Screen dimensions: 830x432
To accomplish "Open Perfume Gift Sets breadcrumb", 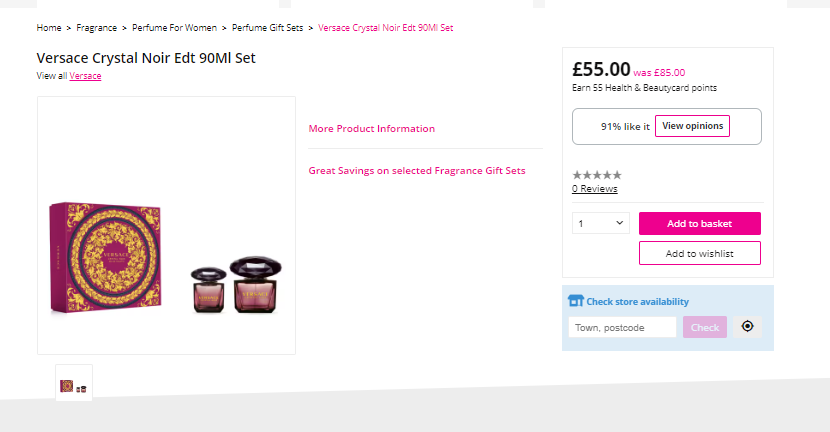I will (267, 28).
